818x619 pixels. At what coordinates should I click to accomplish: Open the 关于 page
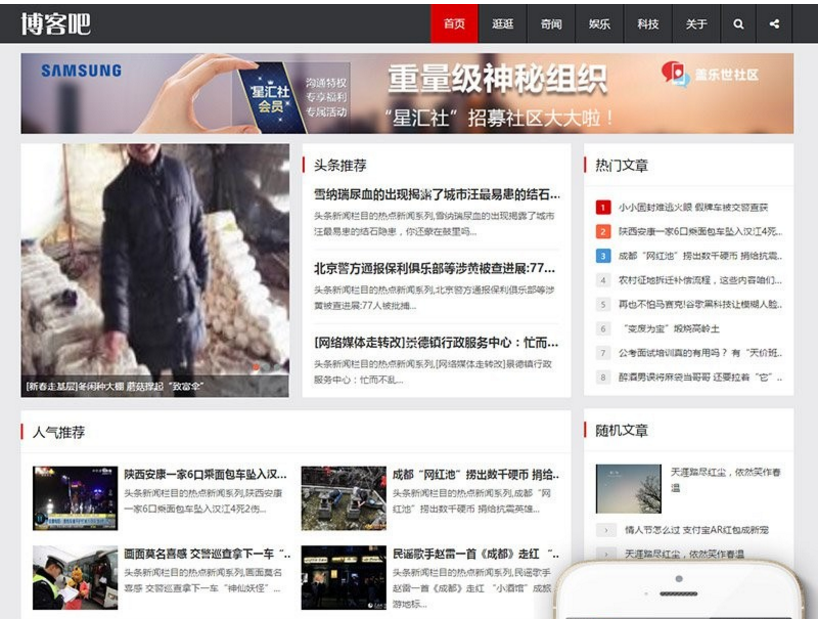696,24
